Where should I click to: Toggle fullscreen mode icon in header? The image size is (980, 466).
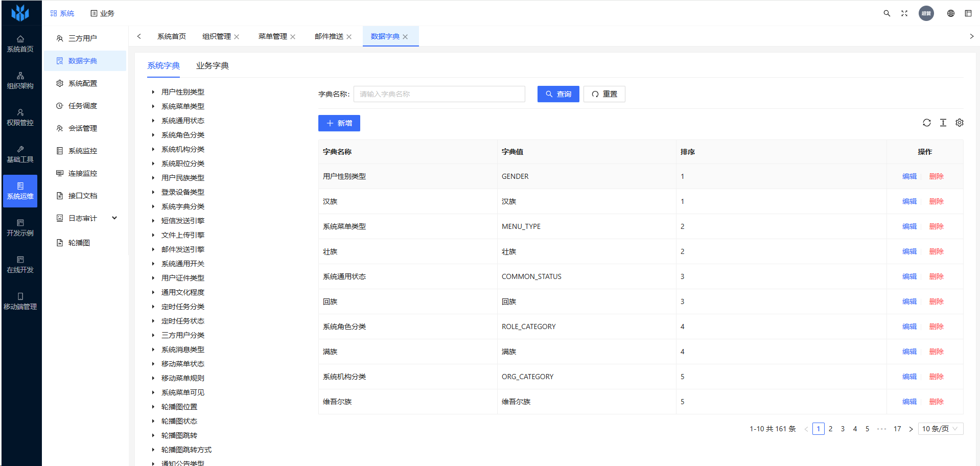point(904,13)
